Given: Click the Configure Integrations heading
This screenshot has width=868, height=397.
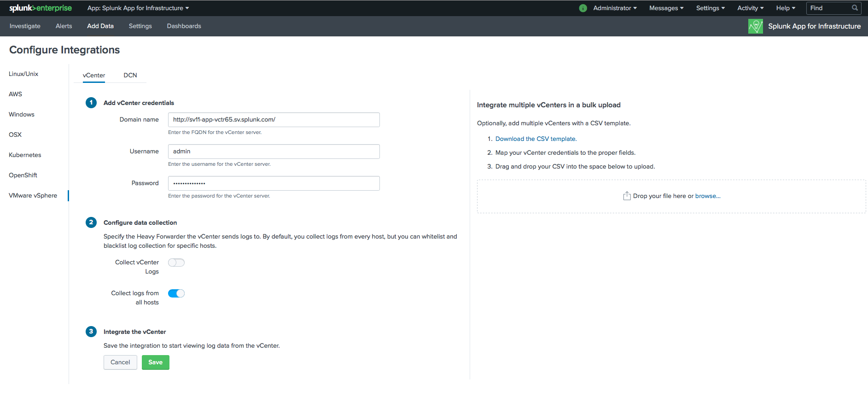Looking at the screenshot, I should point(64,50).
